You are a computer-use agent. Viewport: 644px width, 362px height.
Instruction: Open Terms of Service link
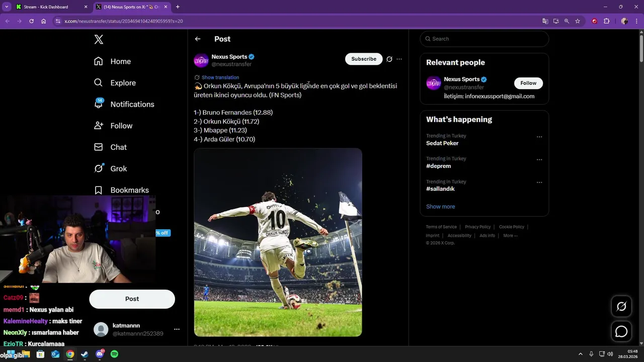click(x=441, y=227)
